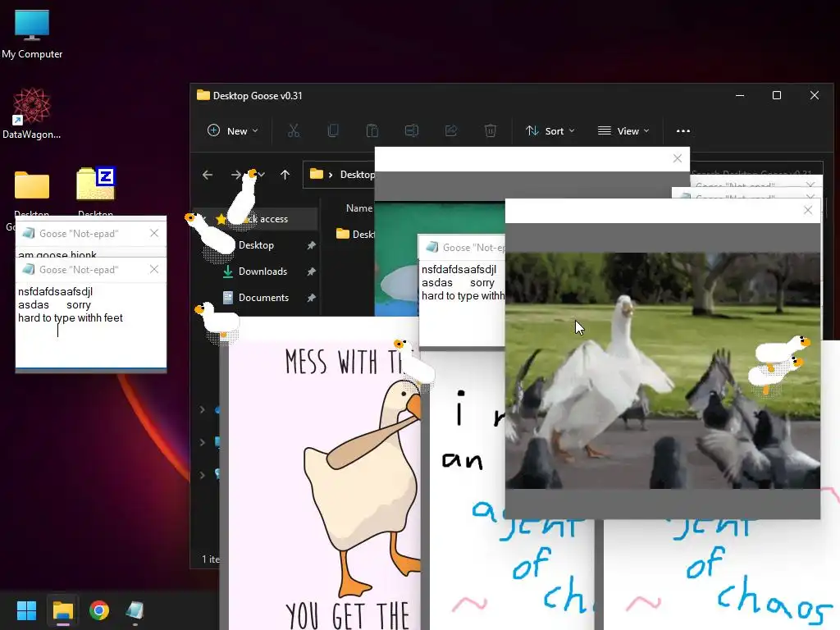Open the View dropdown menu
Screen dimensions: 840x630
click(x=623, y=130)
